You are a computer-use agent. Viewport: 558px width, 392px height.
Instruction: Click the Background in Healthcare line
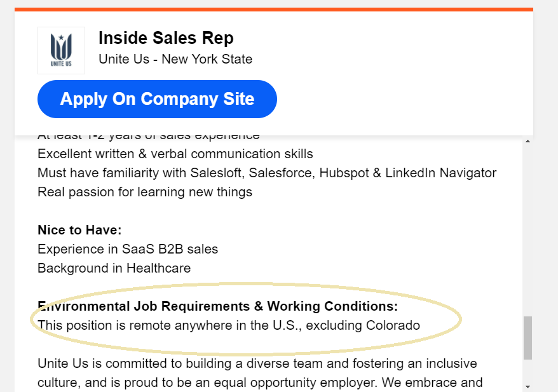(x=114, y=268)
